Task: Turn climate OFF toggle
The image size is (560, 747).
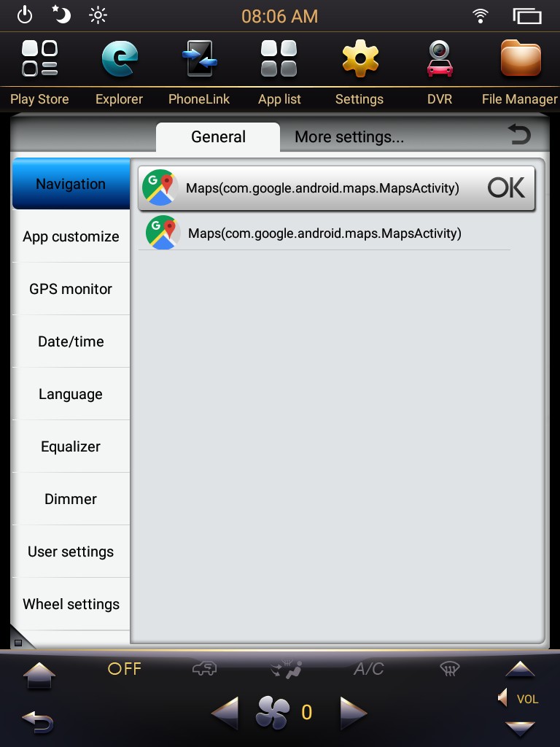Action: (x=124, y=669)
